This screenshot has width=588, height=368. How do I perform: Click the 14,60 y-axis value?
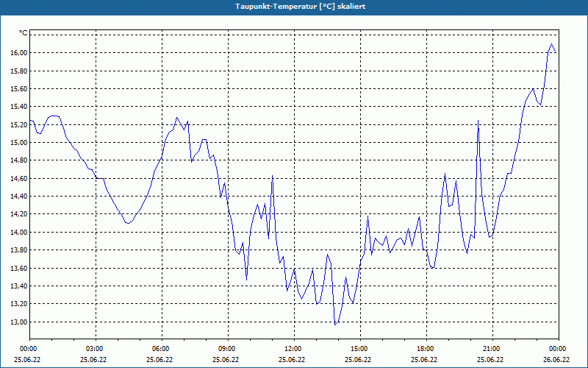coord(21,179)
